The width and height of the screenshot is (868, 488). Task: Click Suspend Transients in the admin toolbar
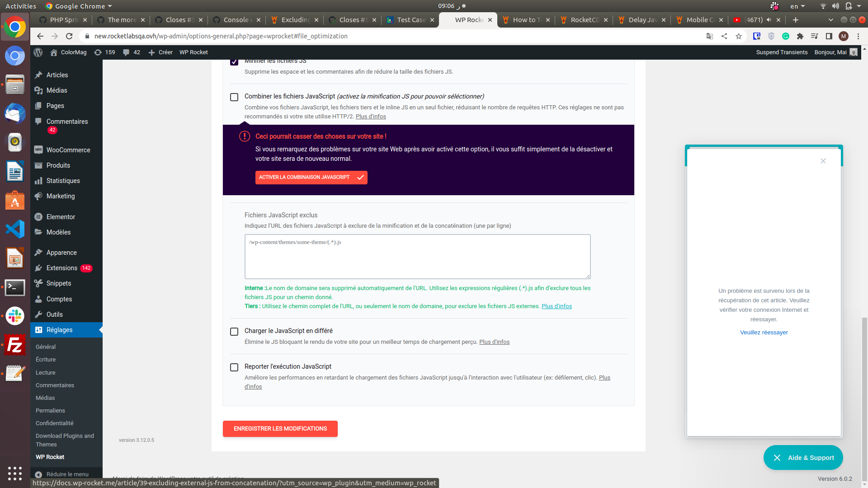pos(782,52)
